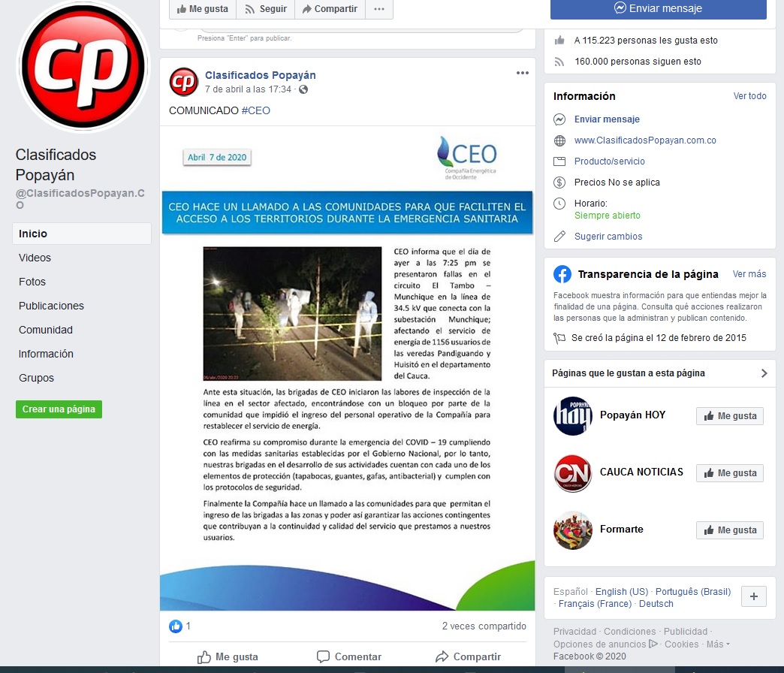Expand Páginas que le gustan chevron arrow
This screenshot has height=673, width=784.
[764, 373]
